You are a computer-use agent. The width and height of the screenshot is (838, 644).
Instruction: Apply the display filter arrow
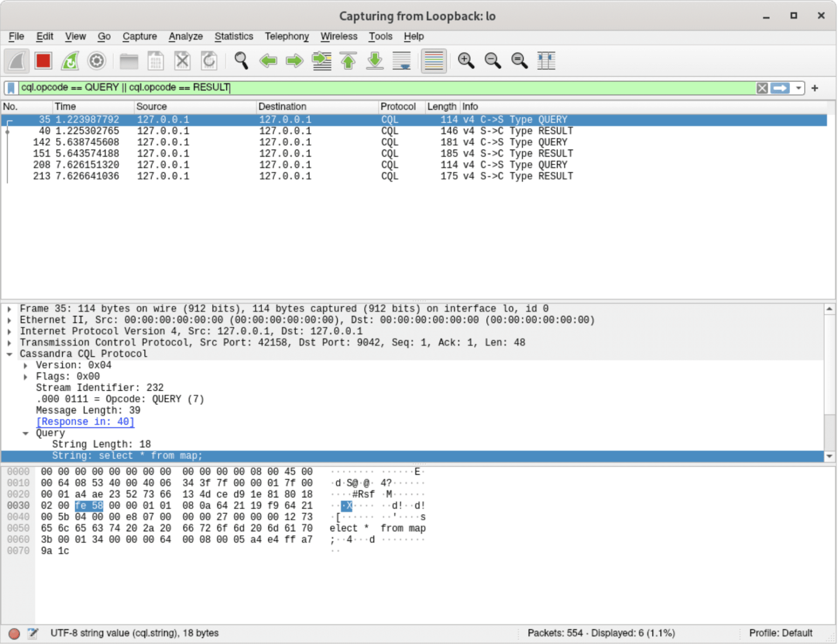pyautogui.click(x=780, y=88)
